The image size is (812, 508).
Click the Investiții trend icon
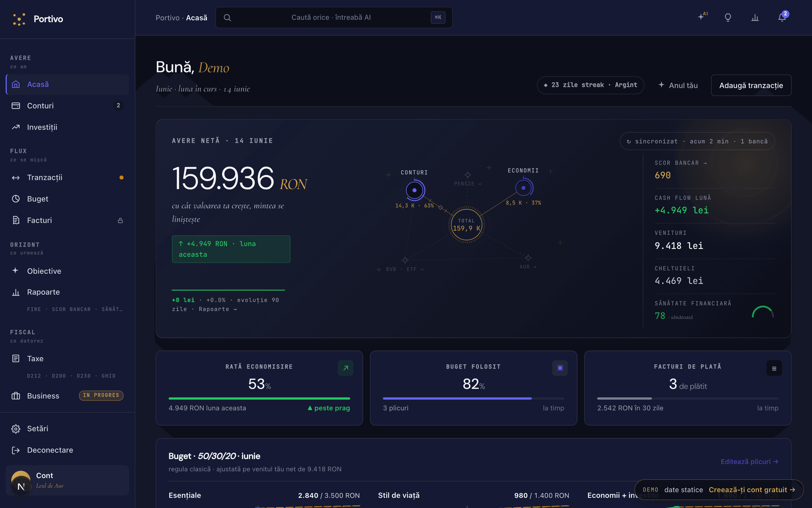click(16, 127)
